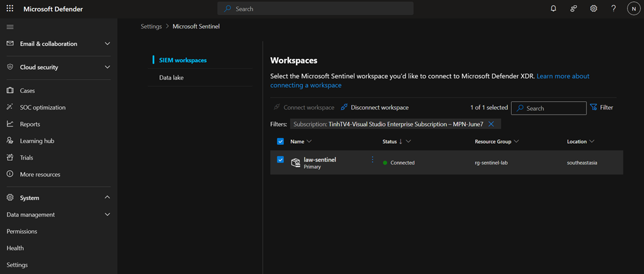The height and width of the screenshot is (274, 644).
Task: Open the community people icon in header
Action: coord(574,9)
